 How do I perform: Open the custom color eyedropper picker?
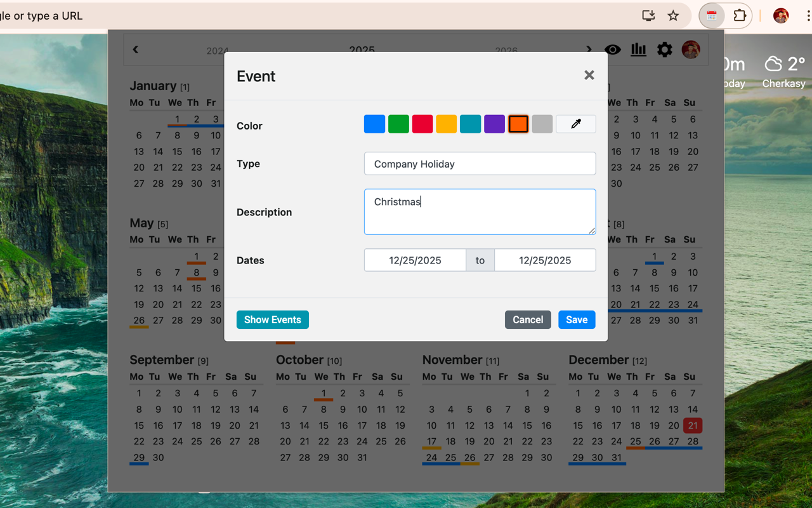click(x=576, y=124)
